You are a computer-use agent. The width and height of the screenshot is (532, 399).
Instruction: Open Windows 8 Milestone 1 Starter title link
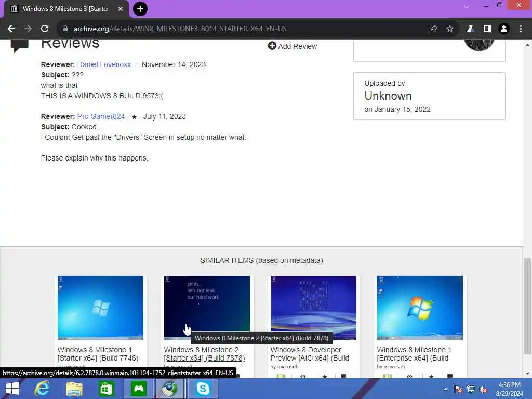click(x=98, y=354)
